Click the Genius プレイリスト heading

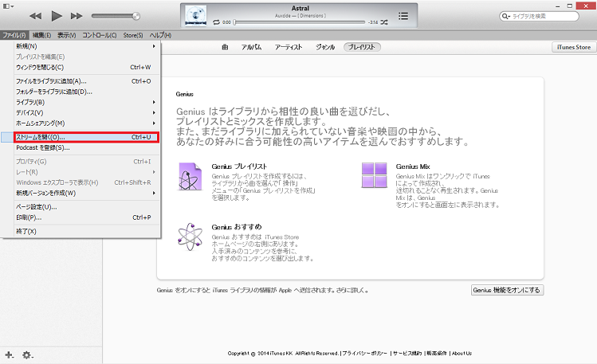click(239, 166)
